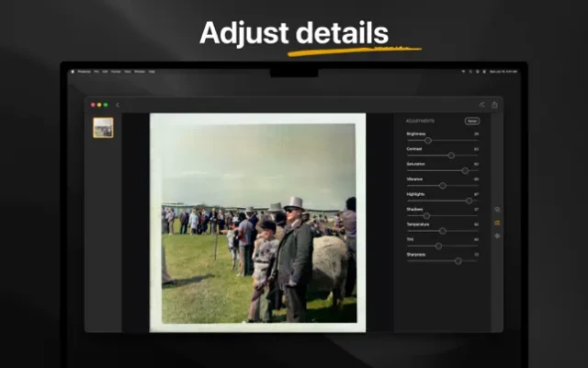
Task: Open the File menu
Action: pyautogui.click(x=96, y=71)
